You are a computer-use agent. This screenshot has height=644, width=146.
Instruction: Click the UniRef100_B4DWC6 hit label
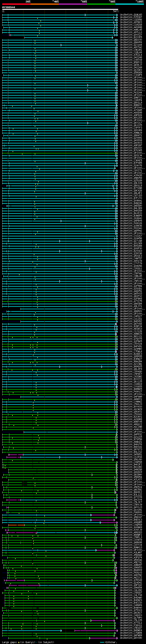click(131, 630)
